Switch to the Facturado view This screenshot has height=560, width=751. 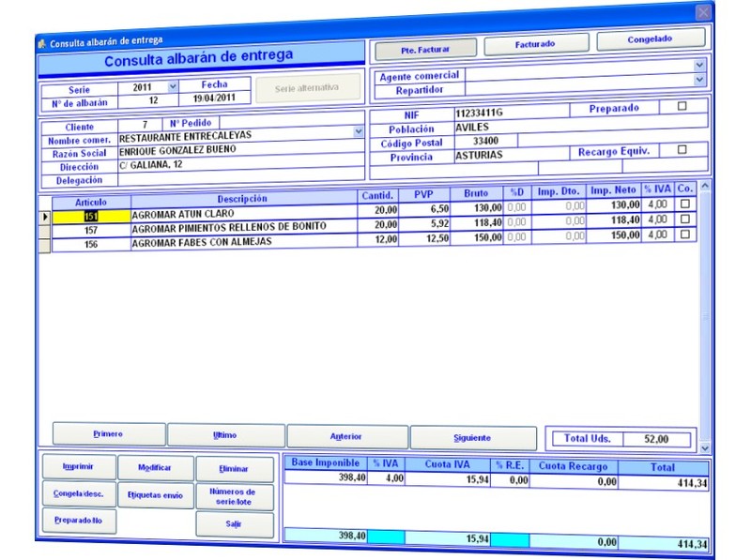pos(534,44)
